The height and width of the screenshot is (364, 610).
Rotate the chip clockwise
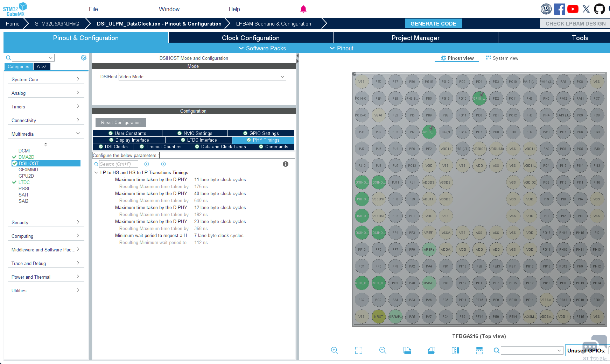click(x=407, y=350)
